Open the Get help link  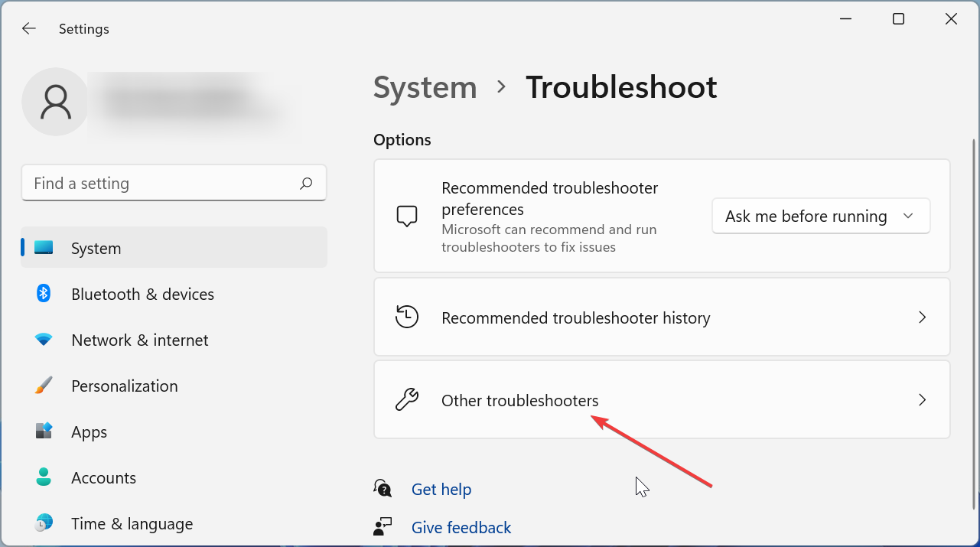point(441,489)
